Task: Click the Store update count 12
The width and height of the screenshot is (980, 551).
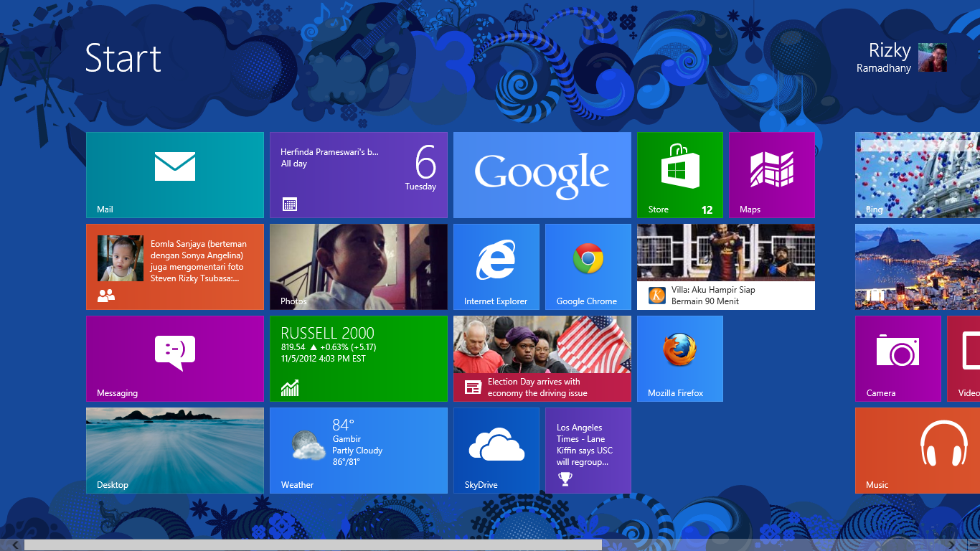Action: pos(707,209)
